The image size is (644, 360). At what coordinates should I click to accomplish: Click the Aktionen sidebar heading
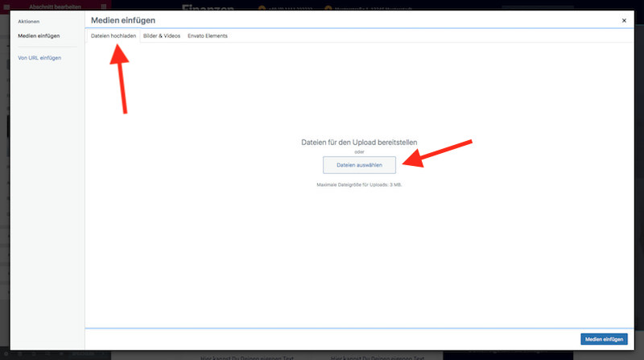pyautogui.click(x=28, y=21)
